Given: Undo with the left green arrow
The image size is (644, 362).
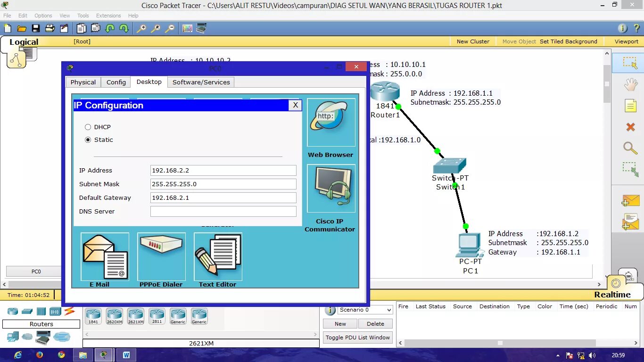Looking at the screenshot, I should click(x=110, y=28).
